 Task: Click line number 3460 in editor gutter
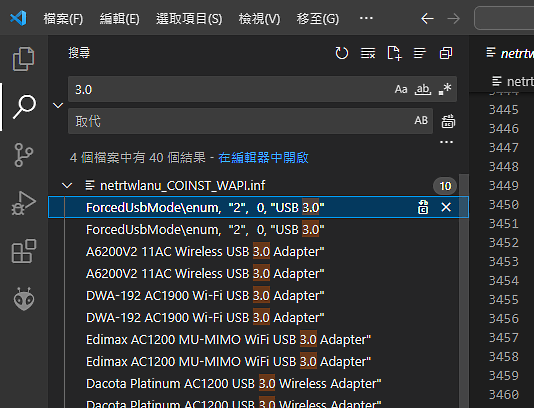pyautogui.click(x=504, y=395)
